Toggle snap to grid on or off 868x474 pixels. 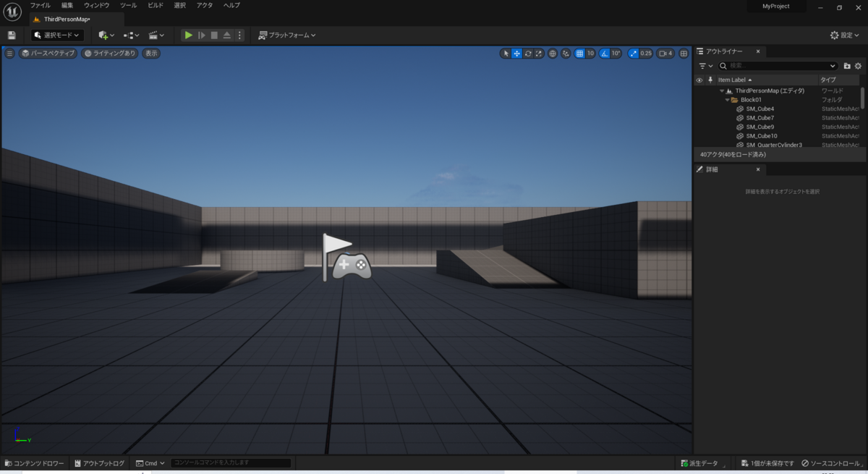point(579,53)
